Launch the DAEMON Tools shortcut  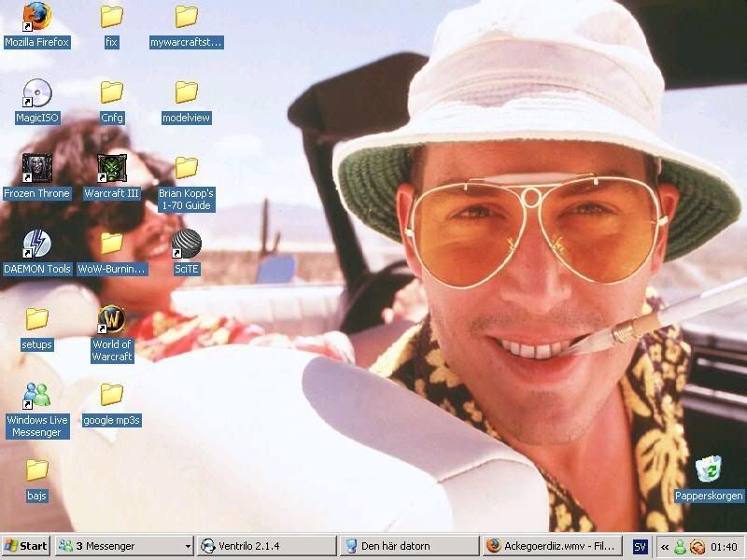36,252
